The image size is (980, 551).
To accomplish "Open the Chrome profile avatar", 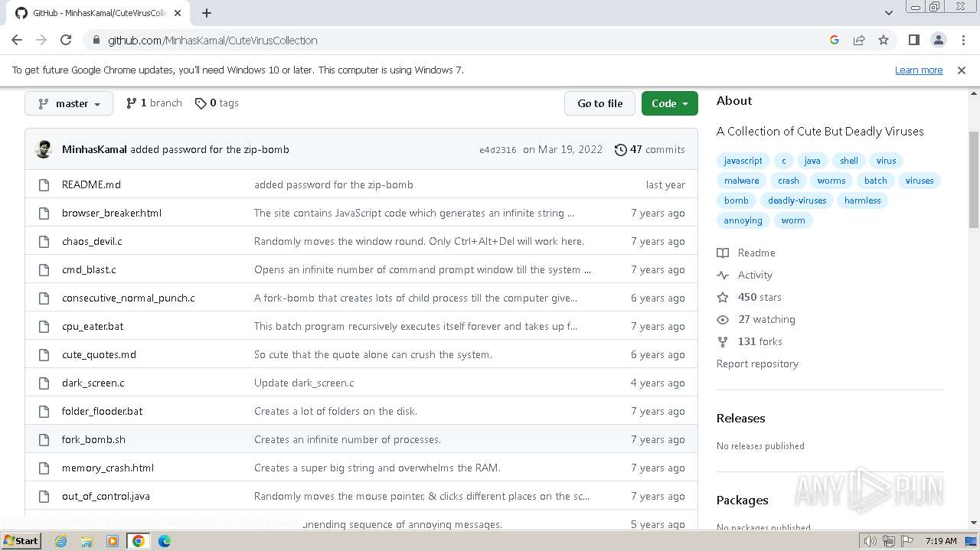I will pos(938,40).
